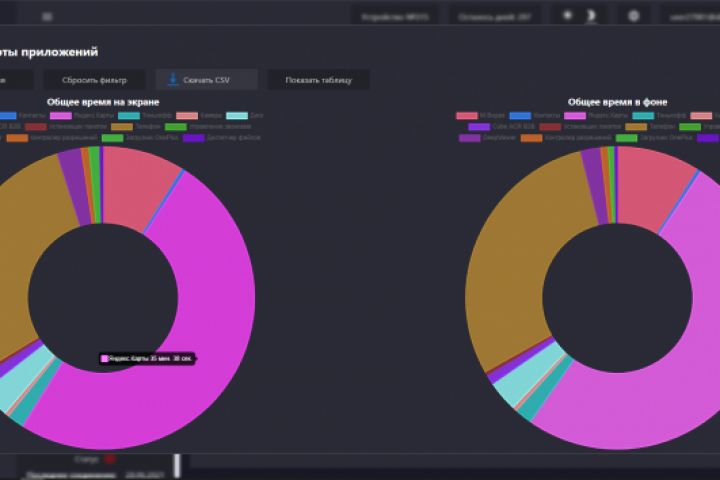Open the settings gear icon

point(634,16)
